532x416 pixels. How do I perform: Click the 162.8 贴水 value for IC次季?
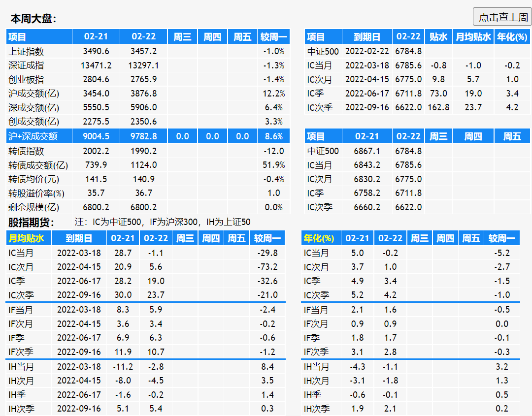[438, 107]
